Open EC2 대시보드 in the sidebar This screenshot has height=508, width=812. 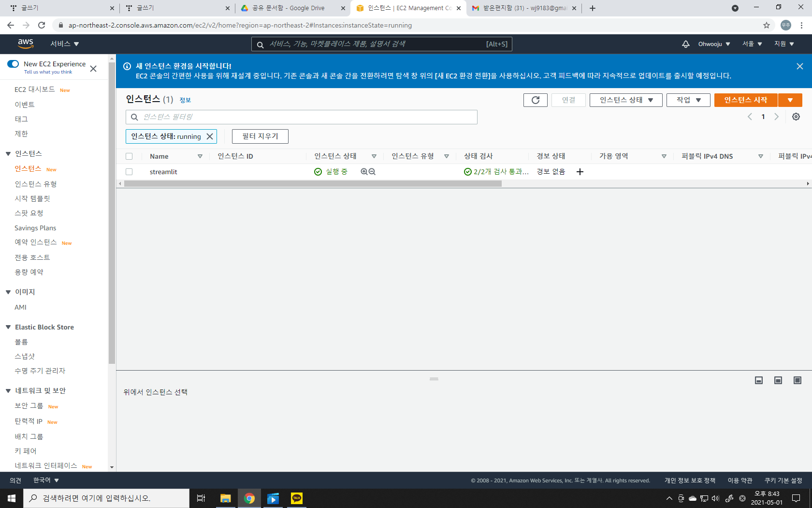(x=35, y=90)
